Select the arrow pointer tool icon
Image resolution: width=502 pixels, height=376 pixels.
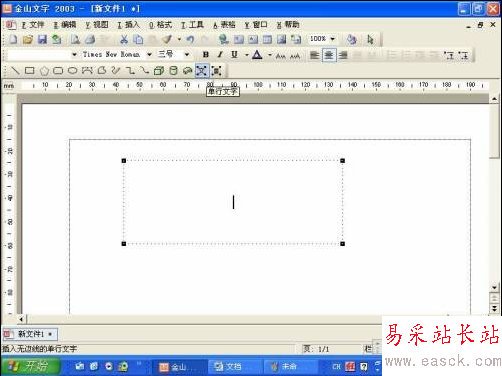(x=370, y=39)
